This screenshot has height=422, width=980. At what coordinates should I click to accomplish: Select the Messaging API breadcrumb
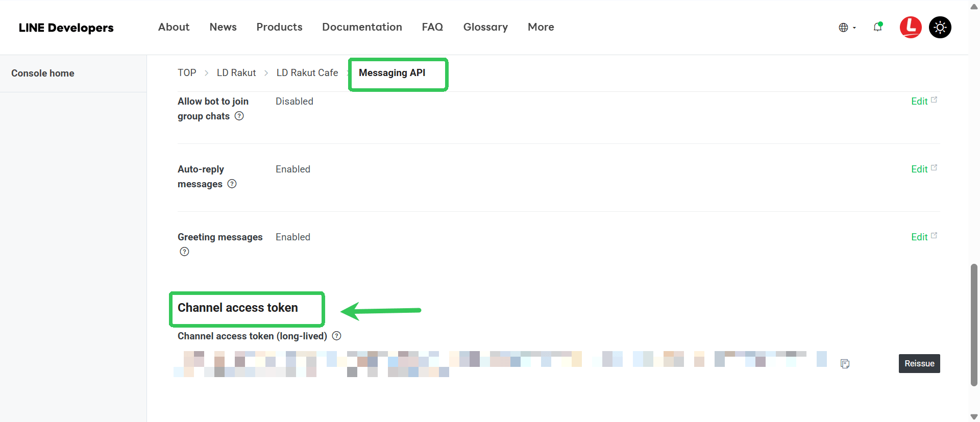392,73
